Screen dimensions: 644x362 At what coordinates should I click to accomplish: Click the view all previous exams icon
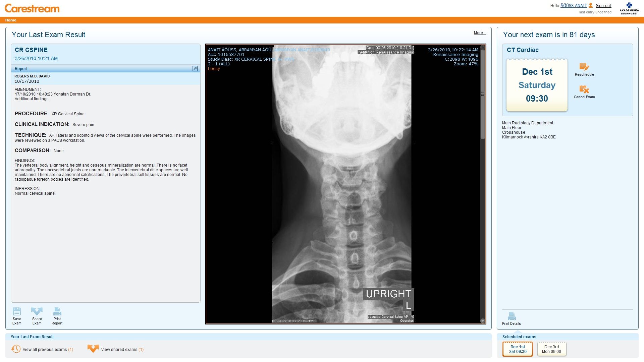click(16, 349)
